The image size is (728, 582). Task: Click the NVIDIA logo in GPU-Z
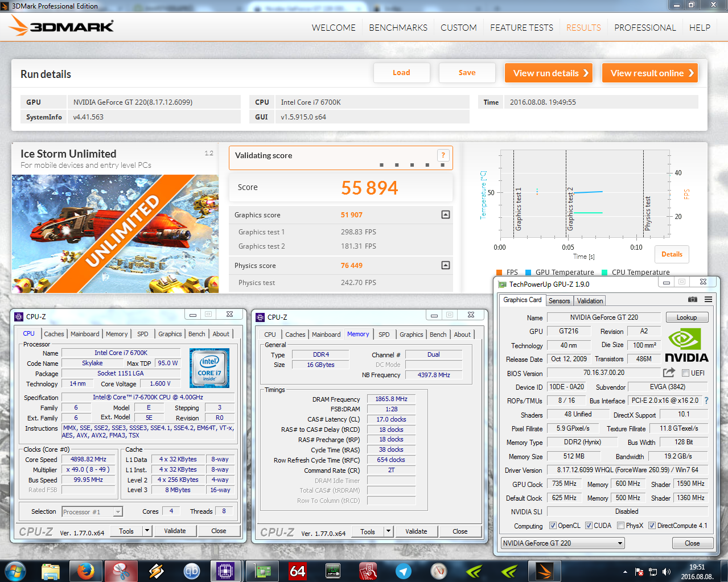(x=686, y=345)
